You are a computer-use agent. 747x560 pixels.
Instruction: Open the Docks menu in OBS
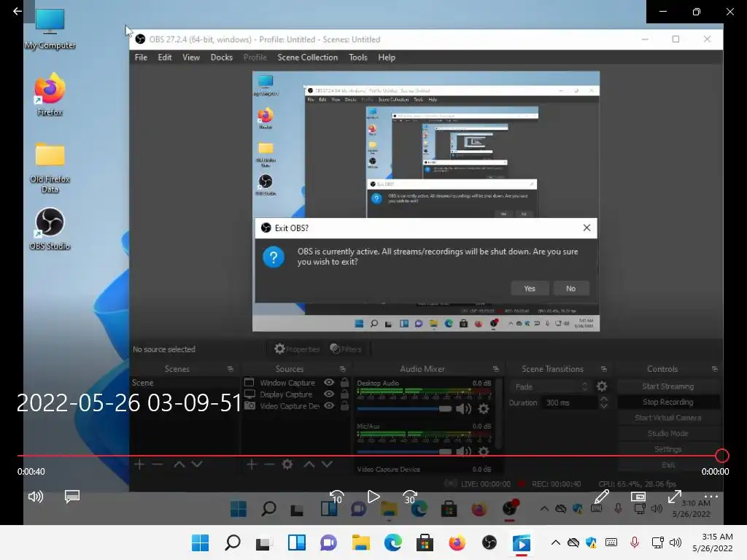(x=222, y=57)
